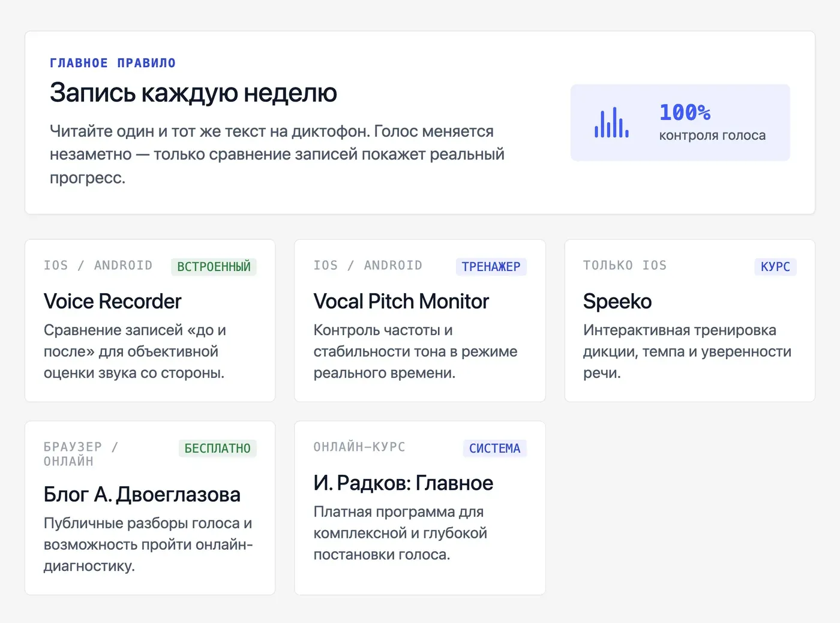Click the description Контроль частоты и стабильности тона
The image size is (840, 623).
[x=415, y=352]
